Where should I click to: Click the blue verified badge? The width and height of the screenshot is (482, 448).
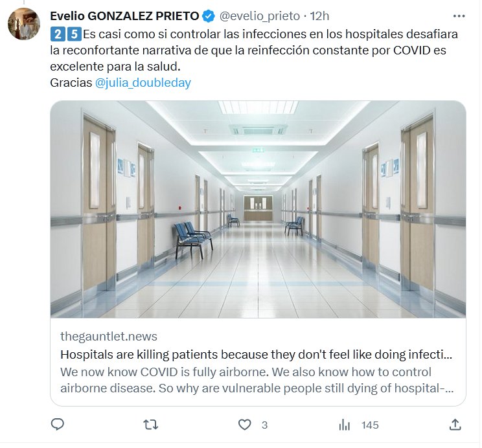click(209, 16)
